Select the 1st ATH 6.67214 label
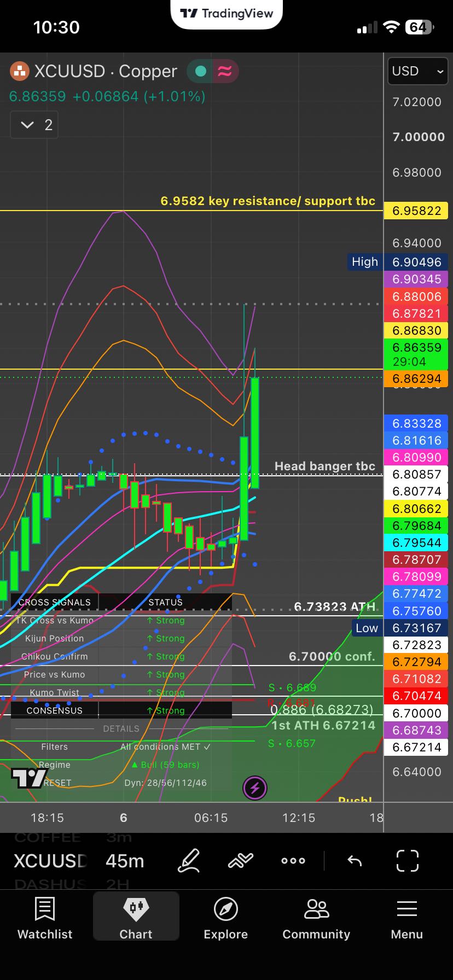 tap(324, 725)
